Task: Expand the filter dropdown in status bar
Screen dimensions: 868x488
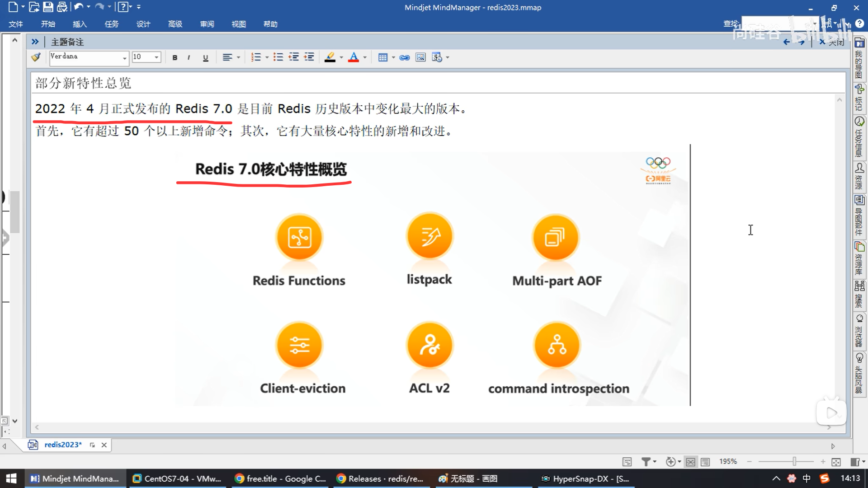Action: [x=655, y=462]
